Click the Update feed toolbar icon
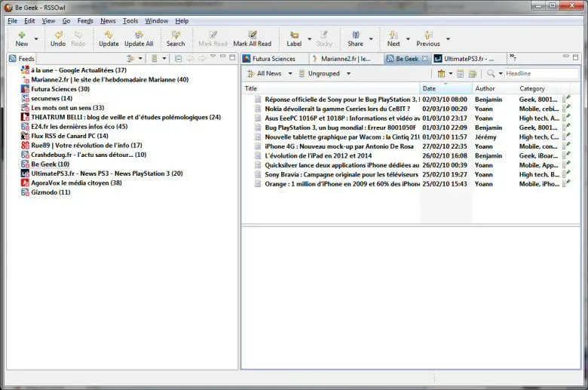The image size is (588, 390). pyautogui.click(x=109, y=38)
